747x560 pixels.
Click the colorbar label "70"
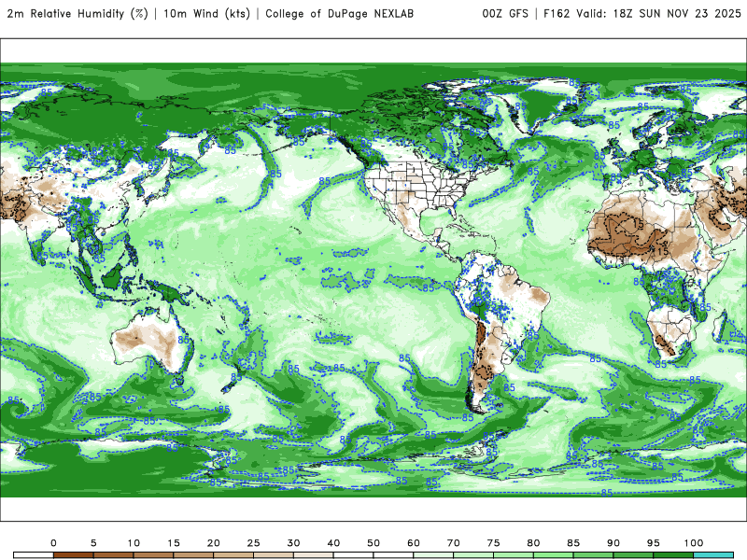tap(454, 543)
